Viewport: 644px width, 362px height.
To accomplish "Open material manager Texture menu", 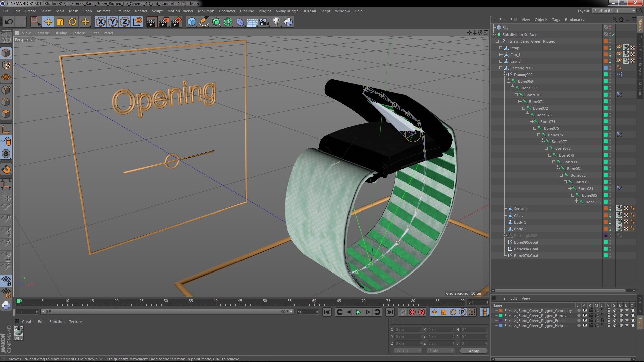I will tap(75, 322).
